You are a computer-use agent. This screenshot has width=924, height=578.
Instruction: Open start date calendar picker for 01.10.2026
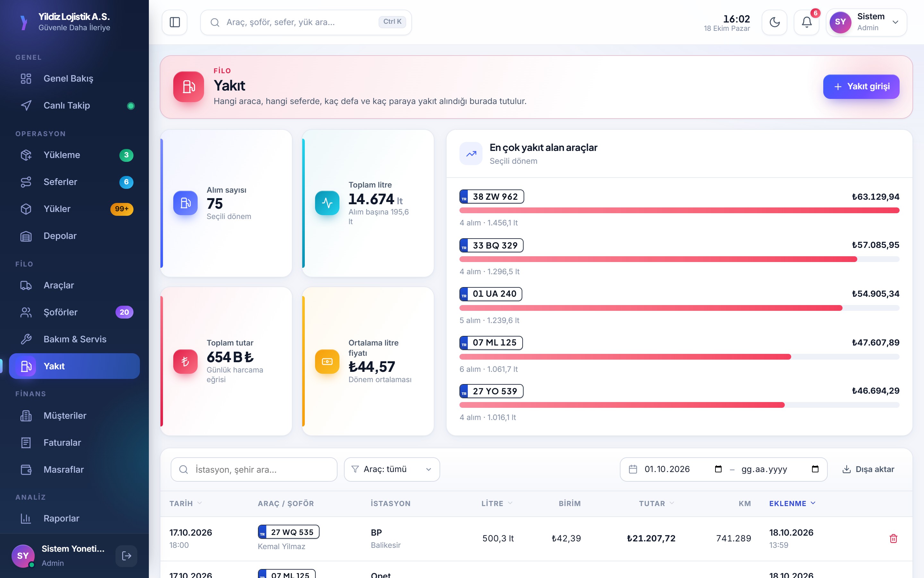pyautogui.click(x=718, y=469)
